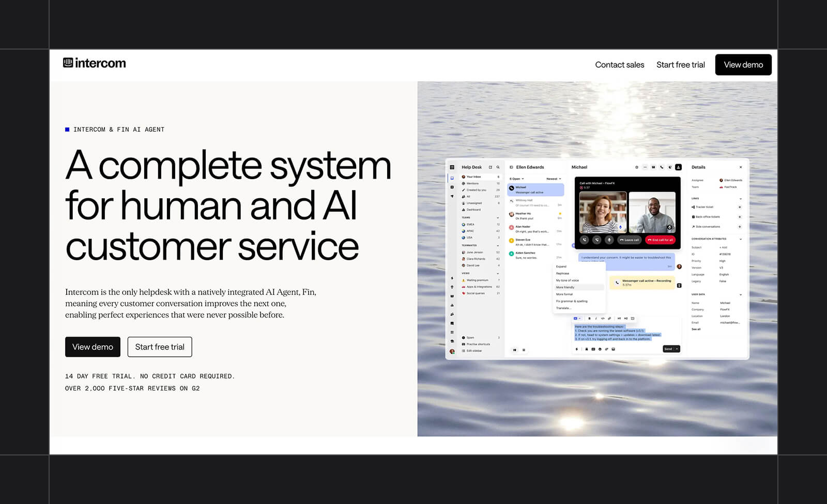
Task: Open the Contact sales link
Action: (x=619, y=65)
